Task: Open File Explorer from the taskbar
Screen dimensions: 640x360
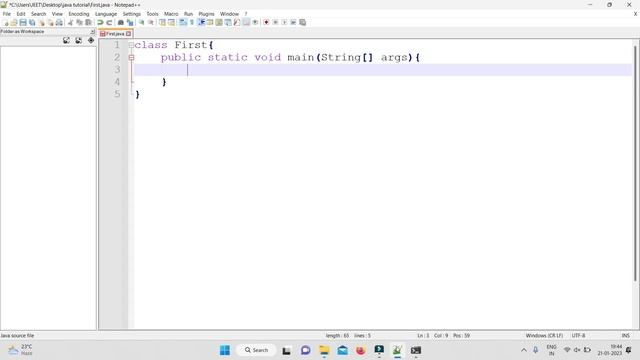Action: click(324, 350)
